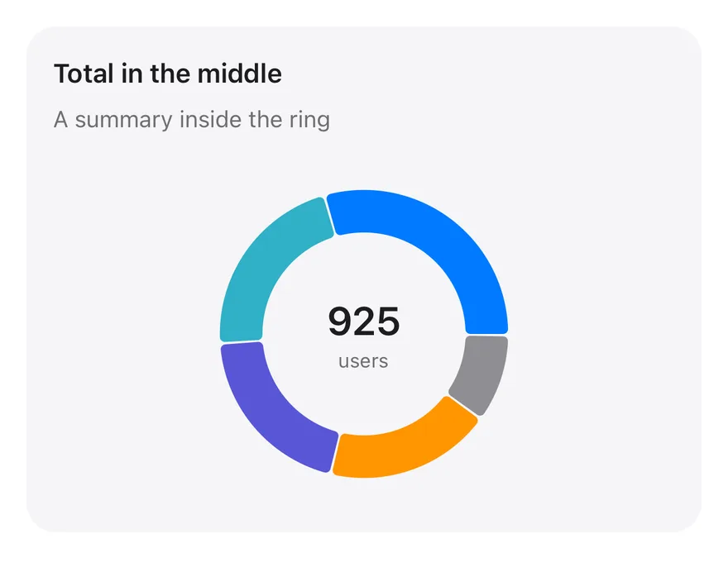Click the digit 9 of the total
The height and width of the screenshot is (572, 728).
pos(340,322)
